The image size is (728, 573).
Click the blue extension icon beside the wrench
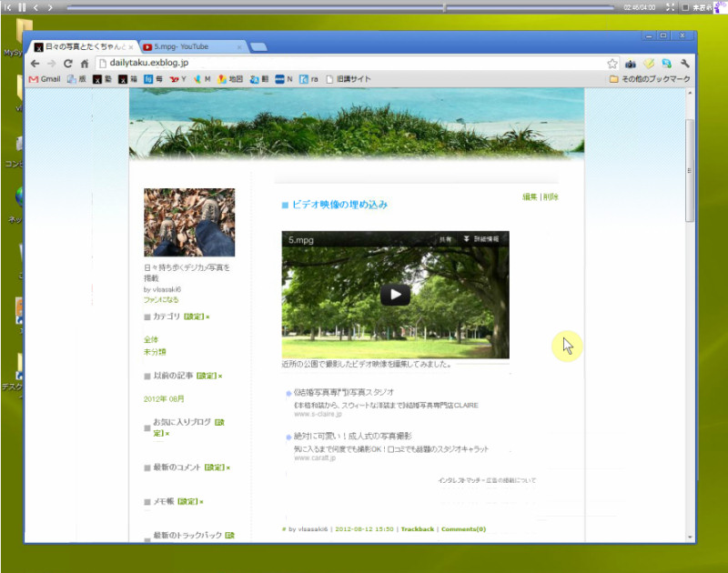pos(667,64)
